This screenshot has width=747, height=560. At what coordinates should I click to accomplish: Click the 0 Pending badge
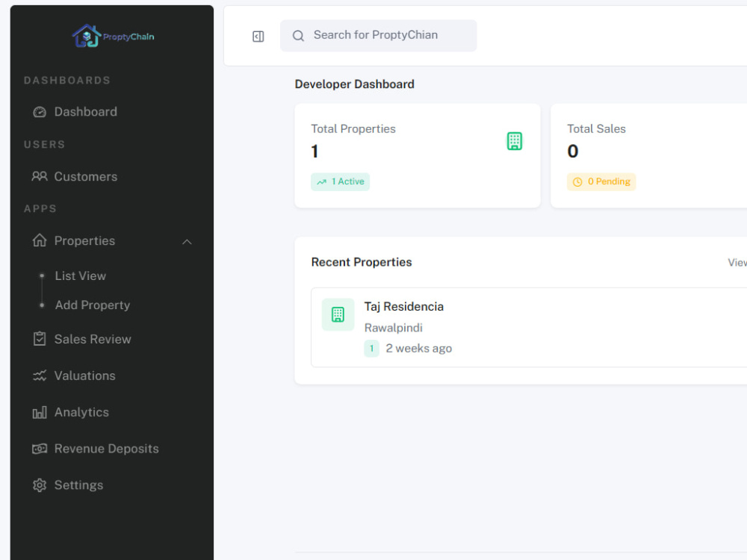tap(601, 182)
